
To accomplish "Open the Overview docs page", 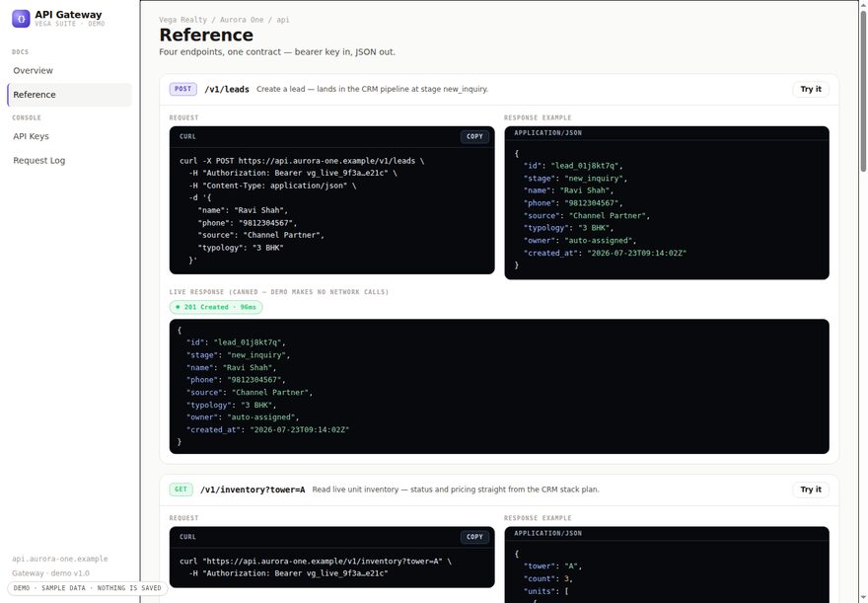I will 70,70.
